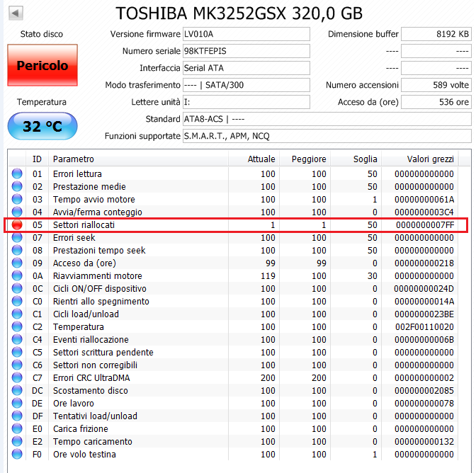Click the blue status icon for Tentativi load/unload

(17, 416)
